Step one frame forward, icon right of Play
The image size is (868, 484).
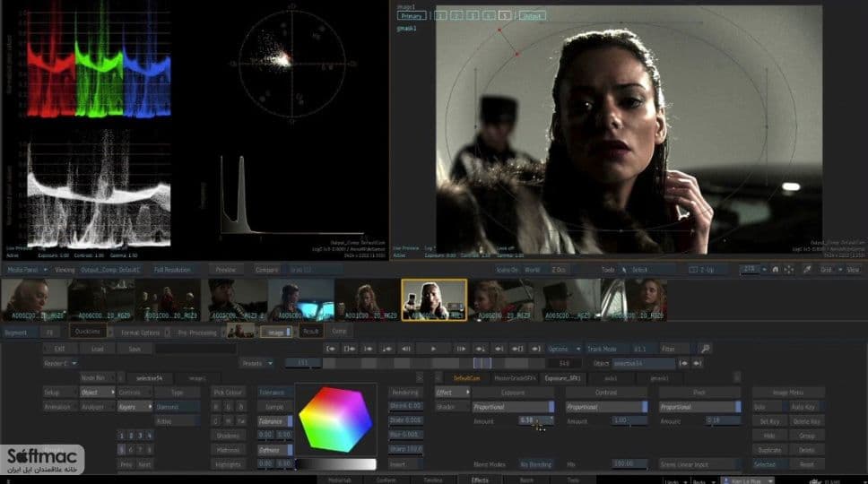click(x=461, y=349)
